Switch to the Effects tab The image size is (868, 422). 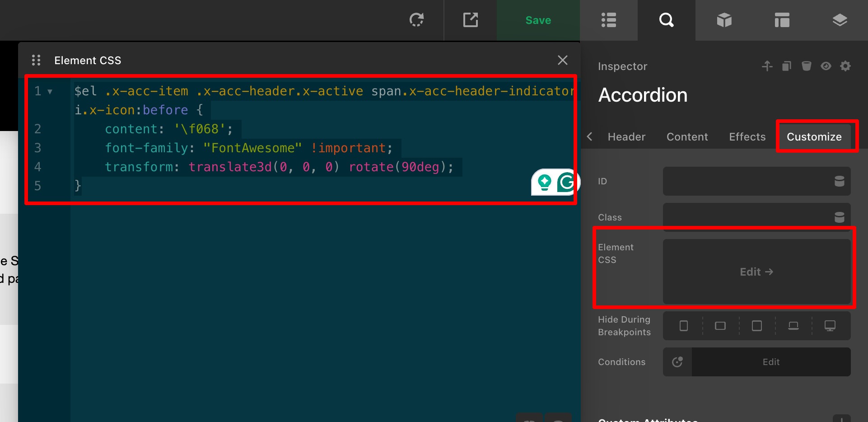747,137
